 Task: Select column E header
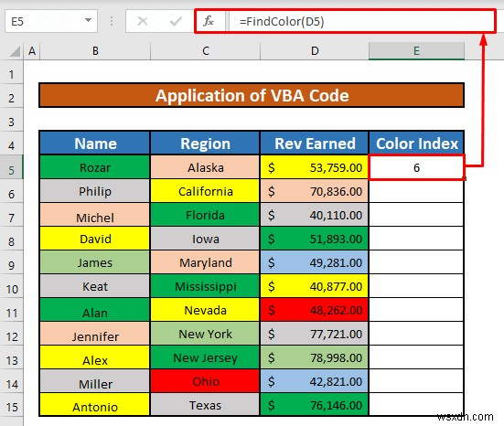(x=416, y=51)
